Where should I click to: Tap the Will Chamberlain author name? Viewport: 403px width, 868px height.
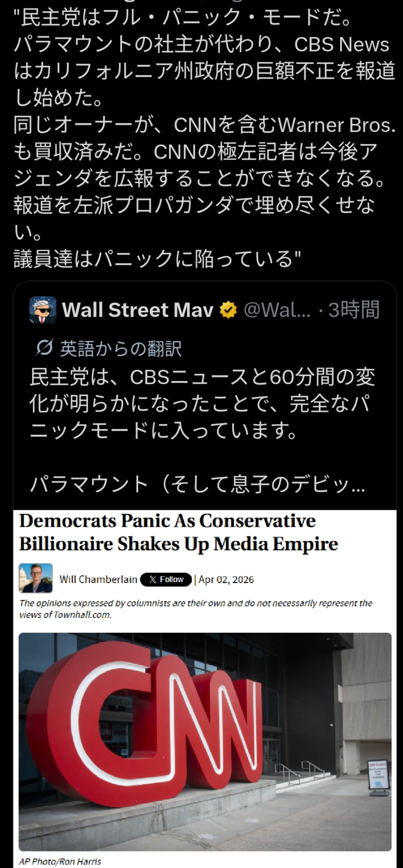click(99, 579)
